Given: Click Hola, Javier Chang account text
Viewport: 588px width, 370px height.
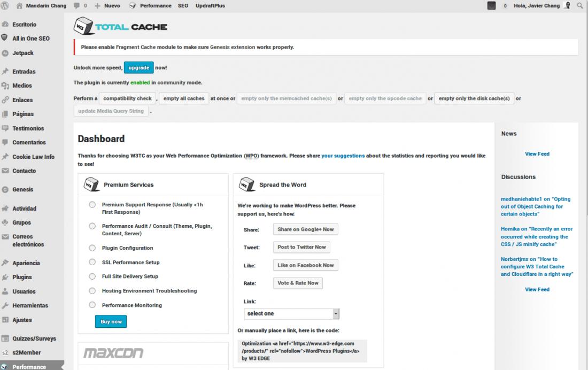Looking at the screenshot, I should tap(537, 6).
